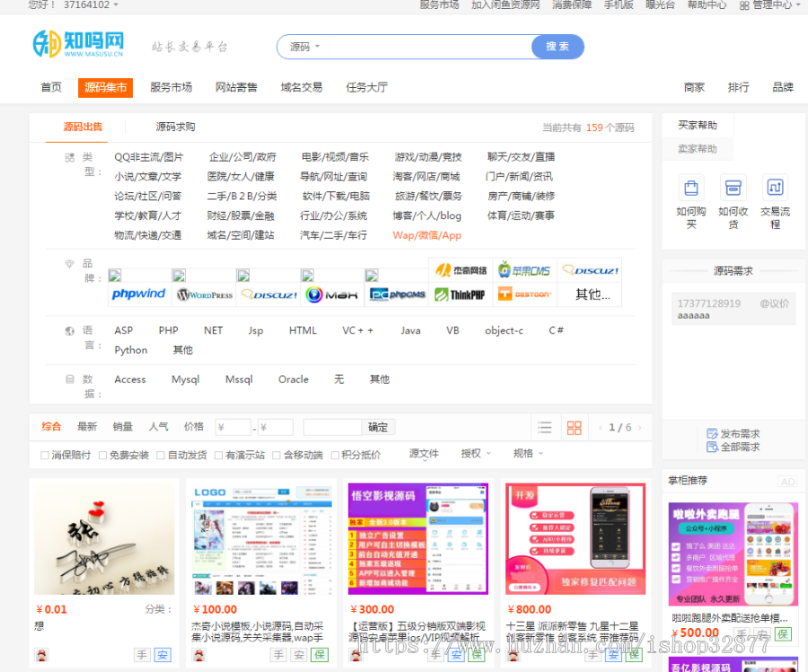Click the 搜索 search button

[x=558, y=47]
